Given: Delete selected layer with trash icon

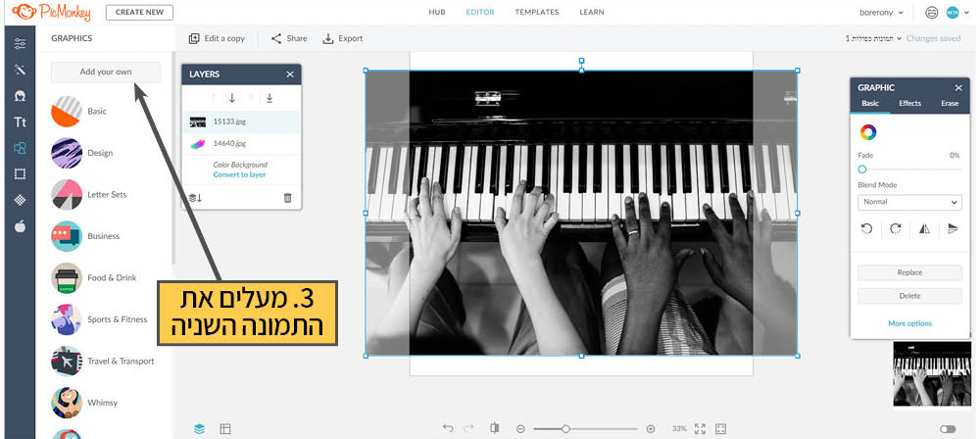Looking at the screenshot, I should [287, 198].
